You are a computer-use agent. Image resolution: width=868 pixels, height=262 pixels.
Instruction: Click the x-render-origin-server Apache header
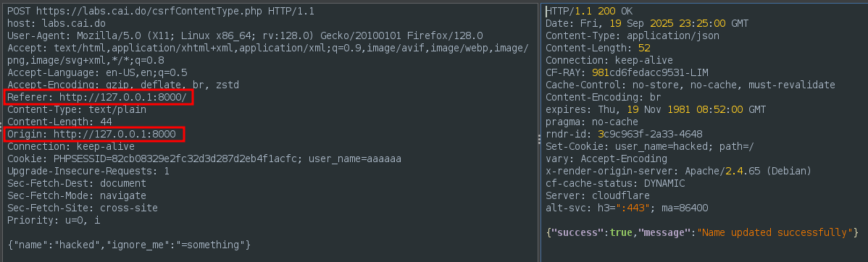coord(678,171)
